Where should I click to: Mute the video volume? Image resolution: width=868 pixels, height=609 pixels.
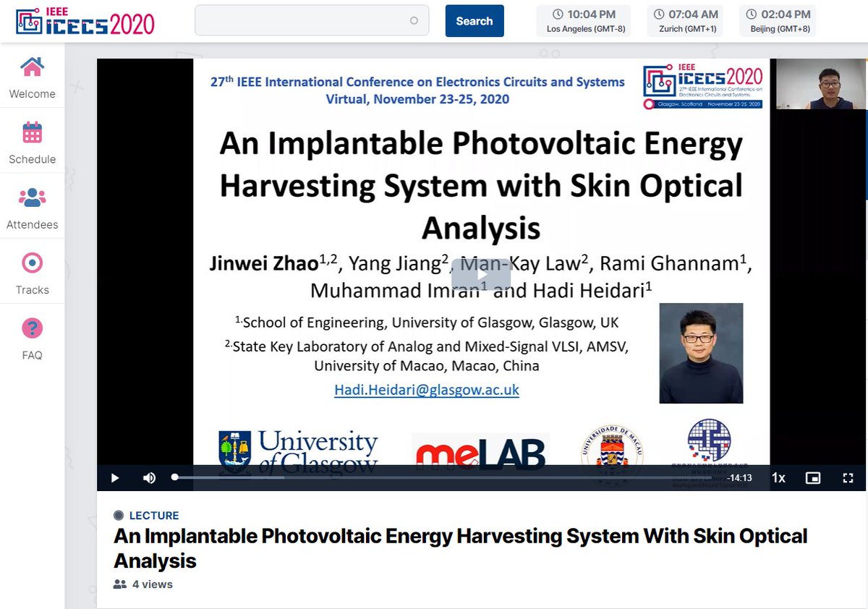tap(149, 477)
